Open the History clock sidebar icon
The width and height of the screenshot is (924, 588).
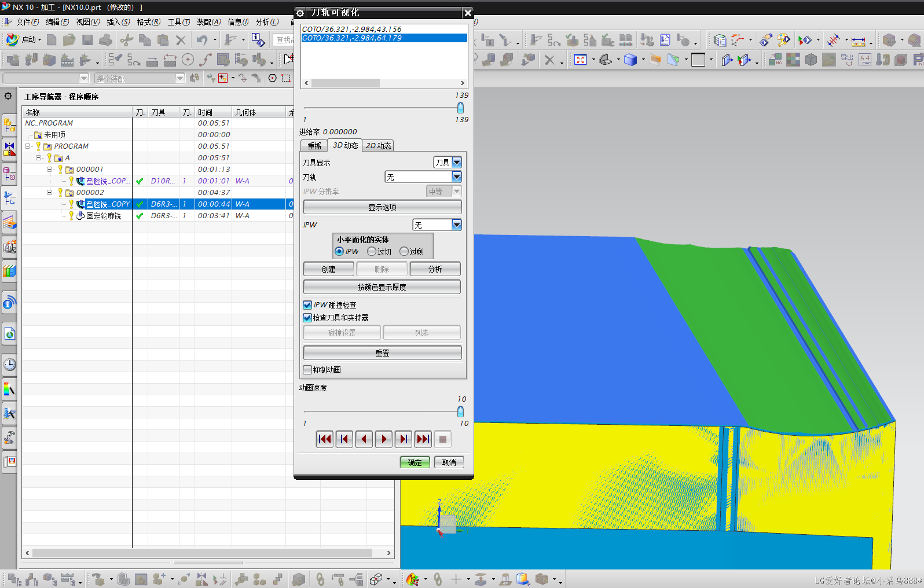9,364
